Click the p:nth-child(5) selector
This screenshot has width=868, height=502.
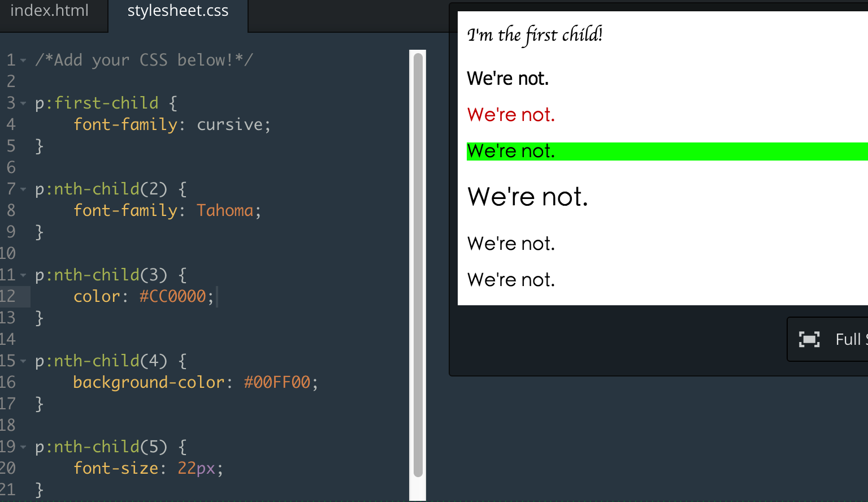coord(101,447)
